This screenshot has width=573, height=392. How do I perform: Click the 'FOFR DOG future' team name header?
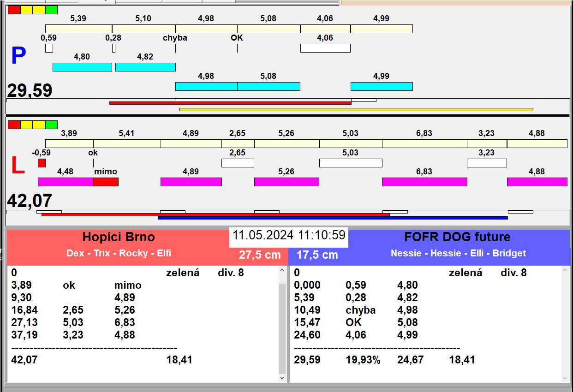[457, 237]
